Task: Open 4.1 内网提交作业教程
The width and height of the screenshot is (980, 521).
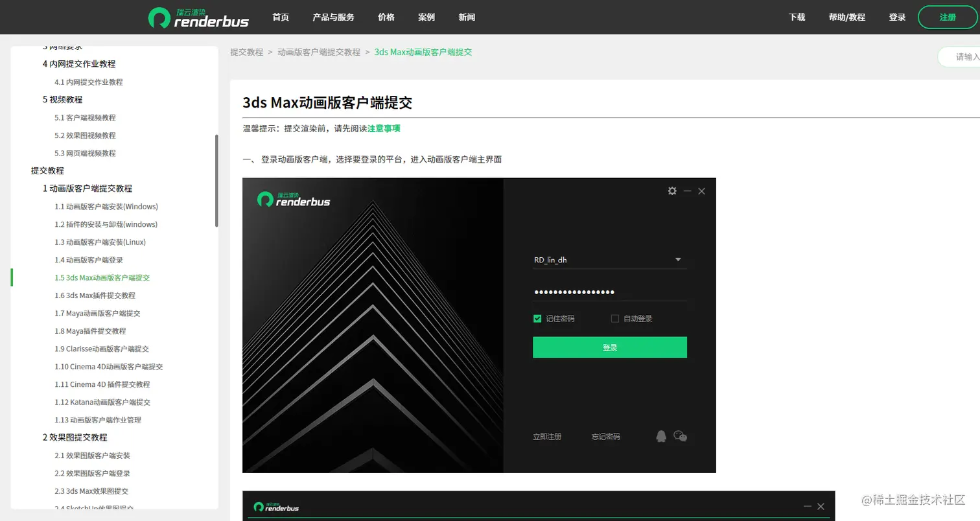Action: point(88,82)
